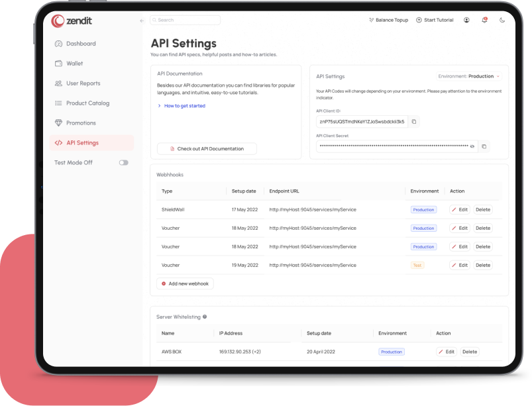Image resolution: width=532 pixels, height=406 pixels.
Task: Collapse sidebar with back arrow icon
Action: pos(142,21)
